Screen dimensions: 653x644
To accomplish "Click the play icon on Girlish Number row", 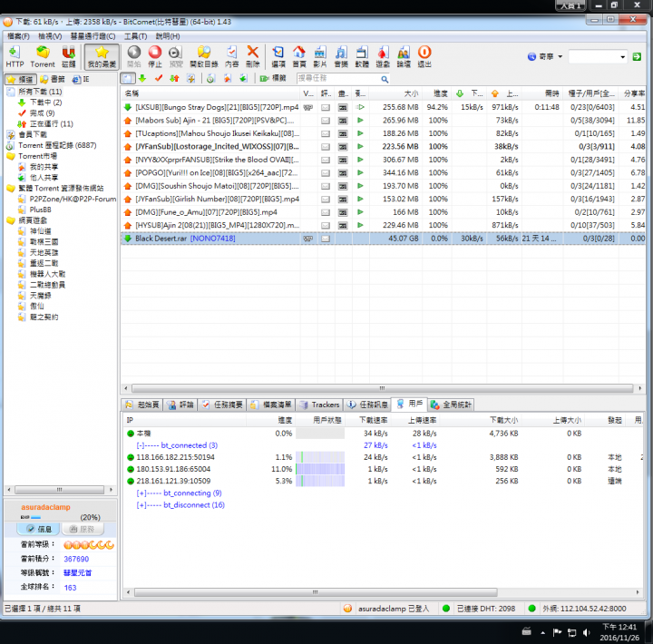I will [360, 200].
